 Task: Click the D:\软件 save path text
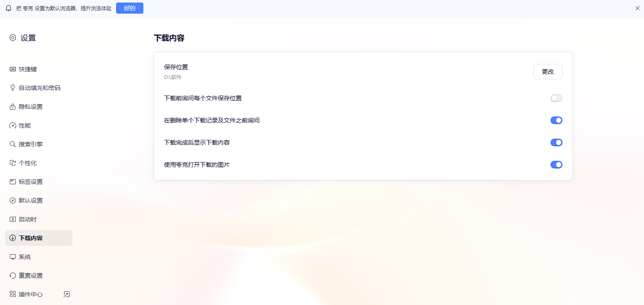coord(173,77)
